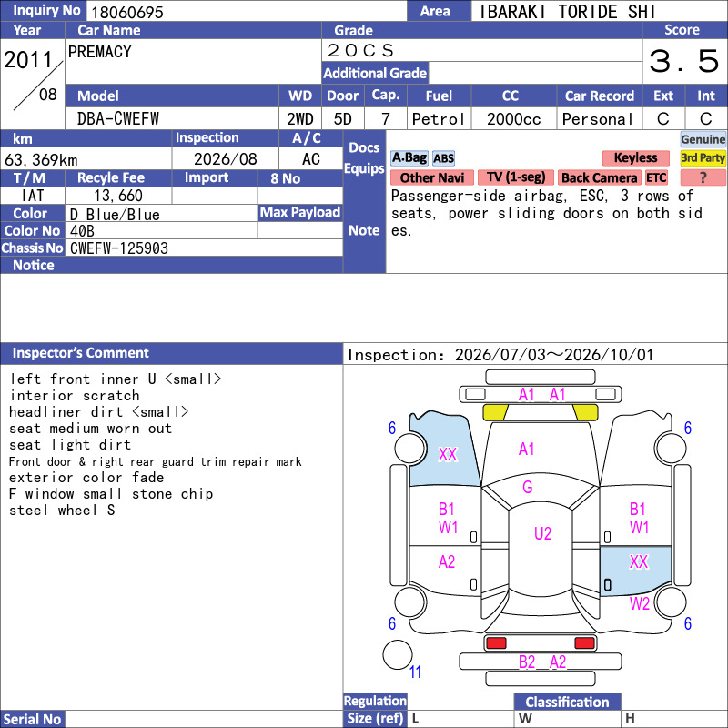The width and height of the screenshot is (728, 728).
Task: Select the Keyless equipment tag
Action: pos(635,157)
